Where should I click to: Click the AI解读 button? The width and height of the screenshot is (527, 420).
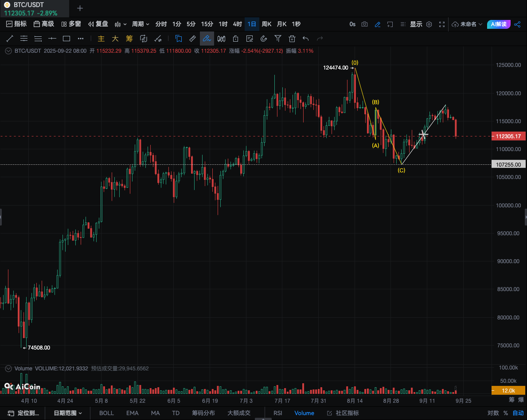coord(499,24)
